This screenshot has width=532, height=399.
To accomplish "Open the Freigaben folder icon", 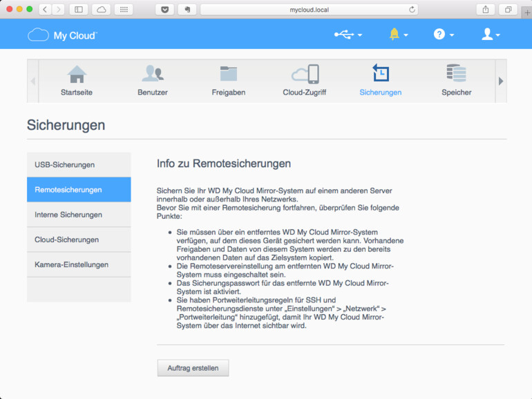I will 228,74.
